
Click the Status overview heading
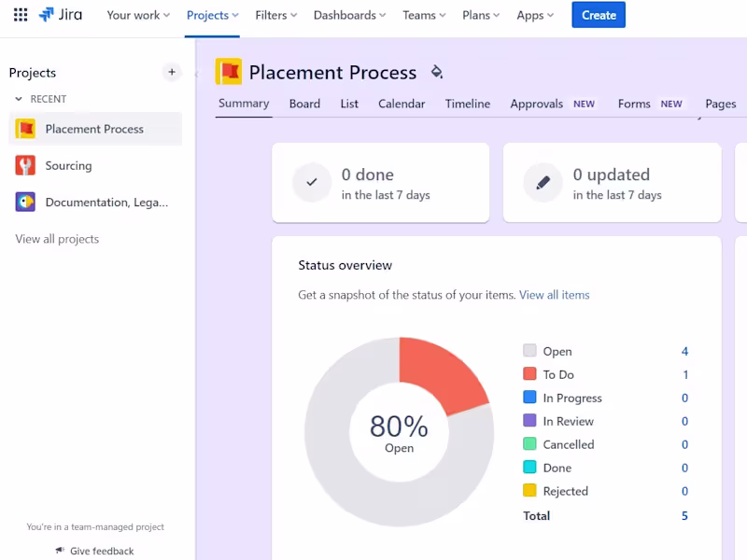coord(345,265)
